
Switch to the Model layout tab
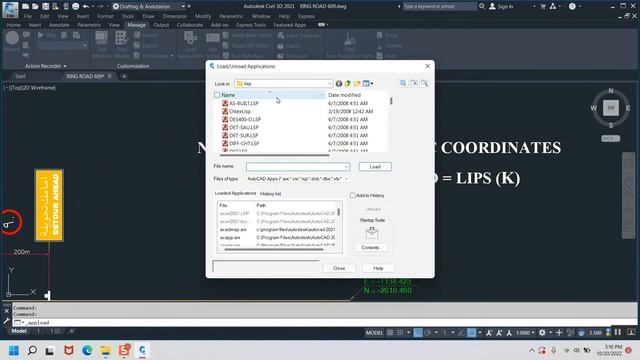19,331
